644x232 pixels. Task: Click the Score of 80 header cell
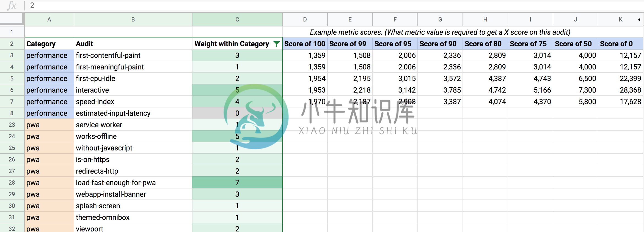(x=485, y=44)
